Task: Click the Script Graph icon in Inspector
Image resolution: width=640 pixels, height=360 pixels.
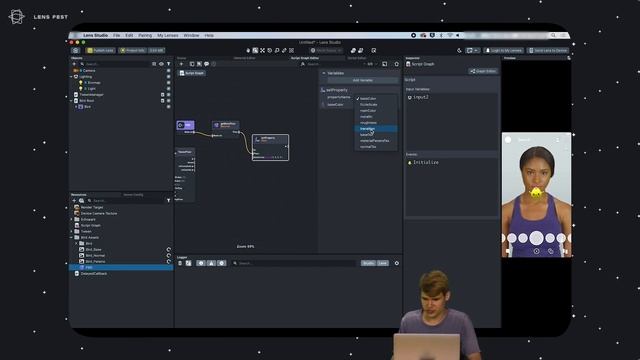Action: click(x=408, y=64)
